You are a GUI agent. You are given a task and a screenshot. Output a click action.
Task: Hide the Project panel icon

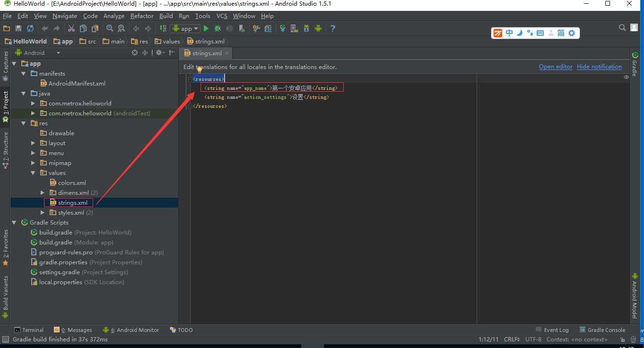(x=172, y=52)
